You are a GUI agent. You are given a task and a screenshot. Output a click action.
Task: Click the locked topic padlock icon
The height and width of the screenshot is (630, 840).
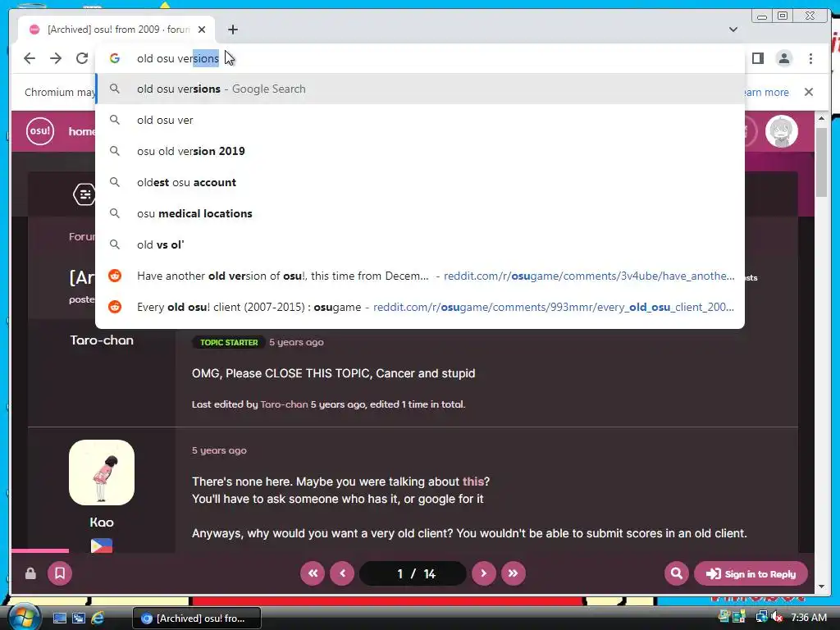coord(30,573)
